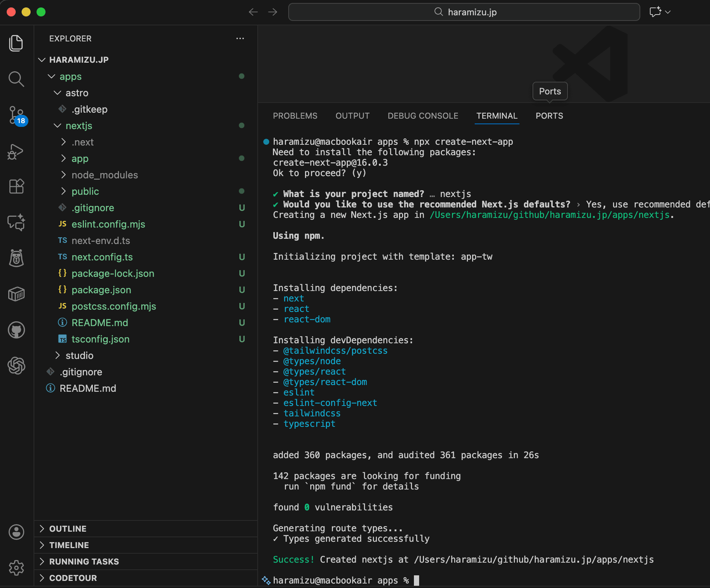Open package.json in the nextjs folder
Screen dimensions: 710x588
point(101,290)
